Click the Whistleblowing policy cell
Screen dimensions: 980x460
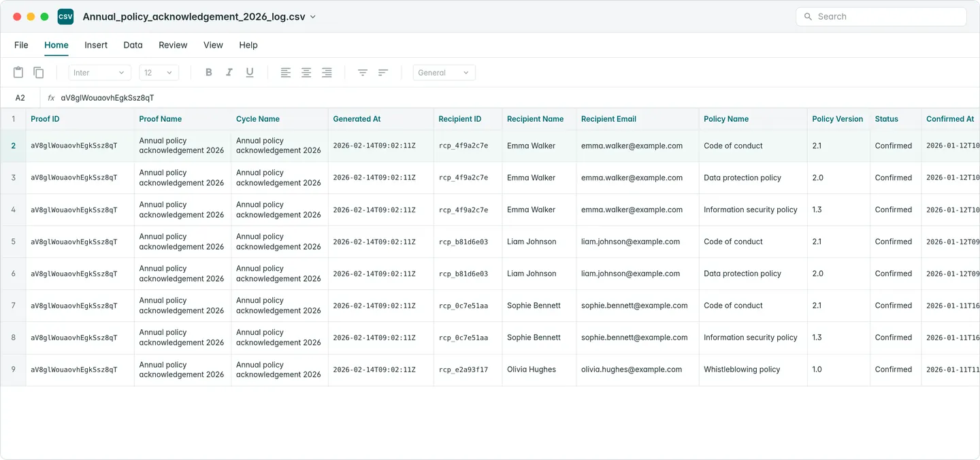pos(753,369)
